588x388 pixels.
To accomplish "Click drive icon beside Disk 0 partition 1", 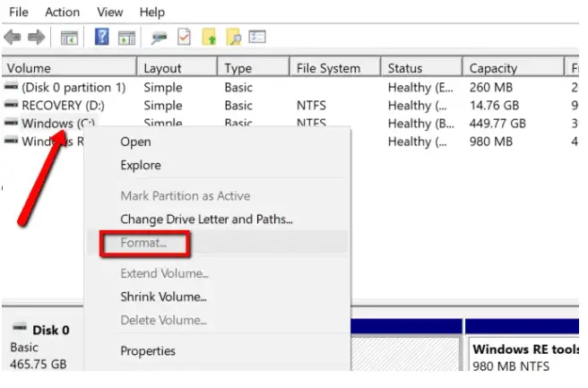I will tap(12, 87).
